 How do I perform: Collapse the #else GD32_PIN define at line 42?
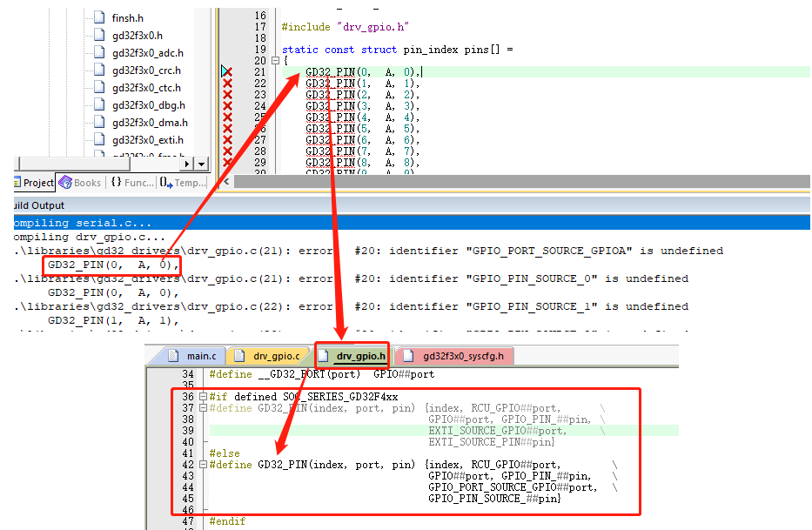(x=203, y=465)
